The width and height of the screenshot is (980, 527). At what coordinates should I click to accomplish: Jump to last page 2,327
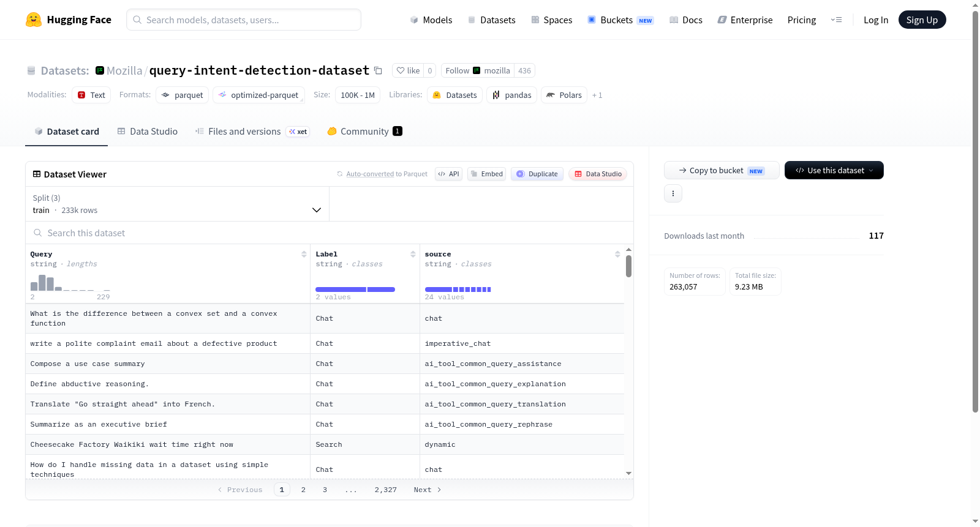386,490
